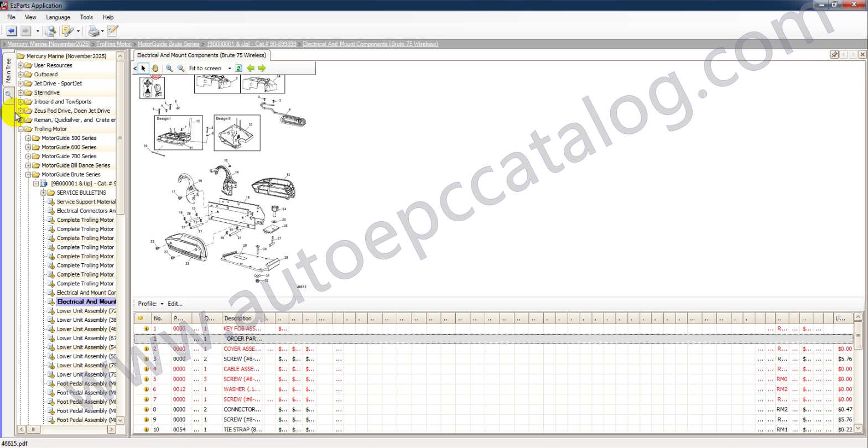The width and height of the screenshot is (868, 448).
Task: Click the zoom in magnifier icon
Action: click(169, 68)
